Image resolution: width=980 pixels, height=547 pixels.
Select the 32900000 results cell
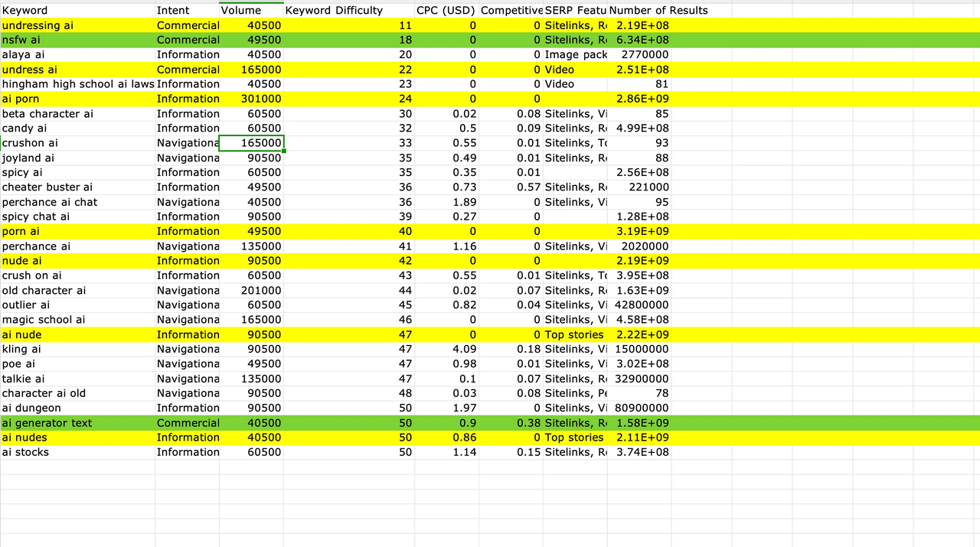(x=639, y=379)
